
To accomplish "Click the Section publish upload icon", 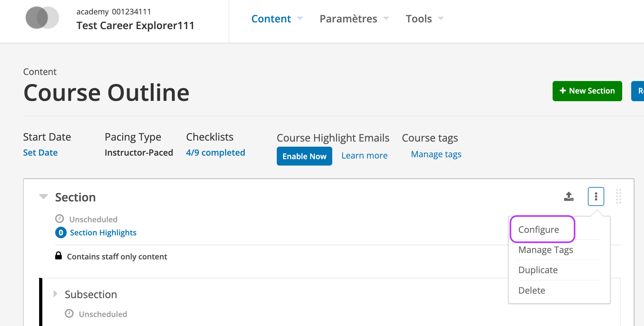I will click(569, 196).
